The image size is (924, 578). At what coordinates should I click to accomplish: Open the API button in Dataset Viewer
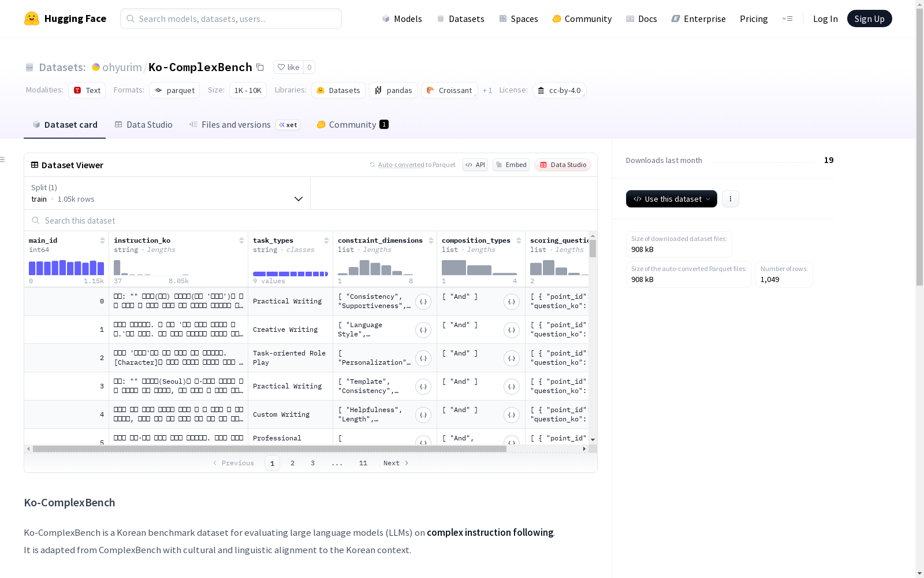475,165
